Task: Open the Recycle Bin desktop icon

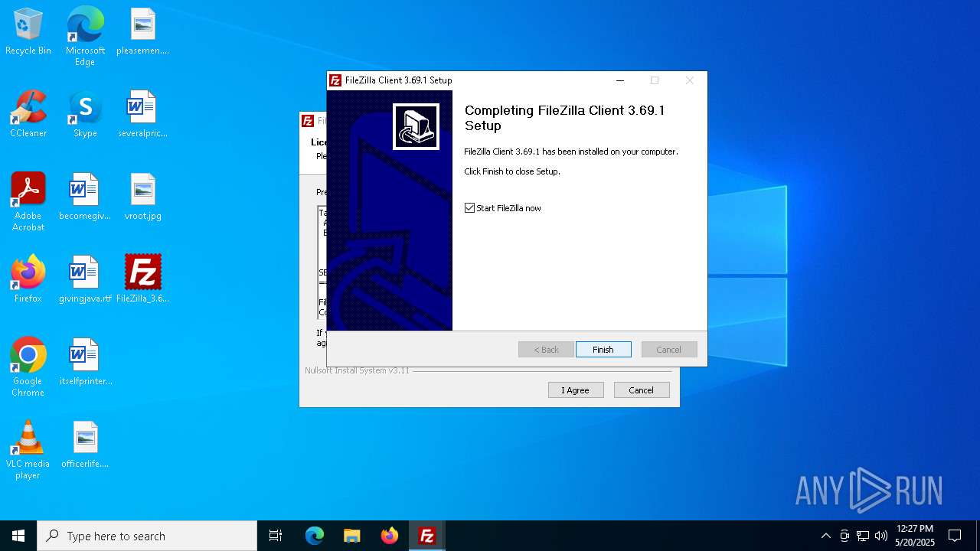Action: click(x=28, y=32)
